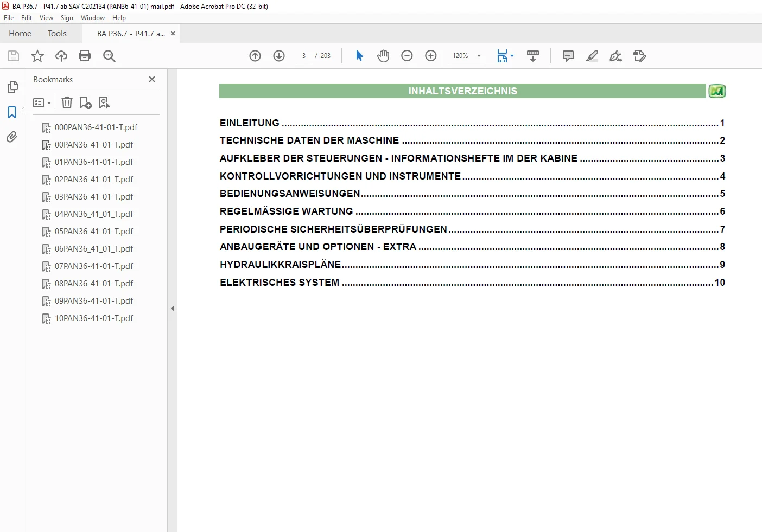Click the upload to cloud icon
This screenshot has width=762, height=532.
[61, 56]
